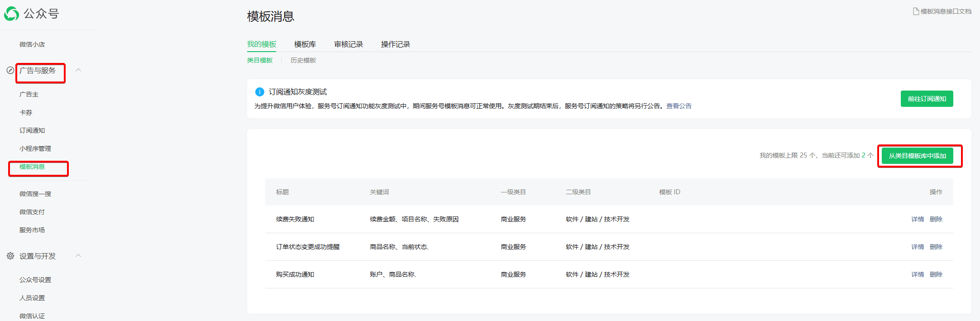Viewport: 980px width, 321px height.
Task: Open 订阅通知 in the sidebar
Action: pos(32,130)
